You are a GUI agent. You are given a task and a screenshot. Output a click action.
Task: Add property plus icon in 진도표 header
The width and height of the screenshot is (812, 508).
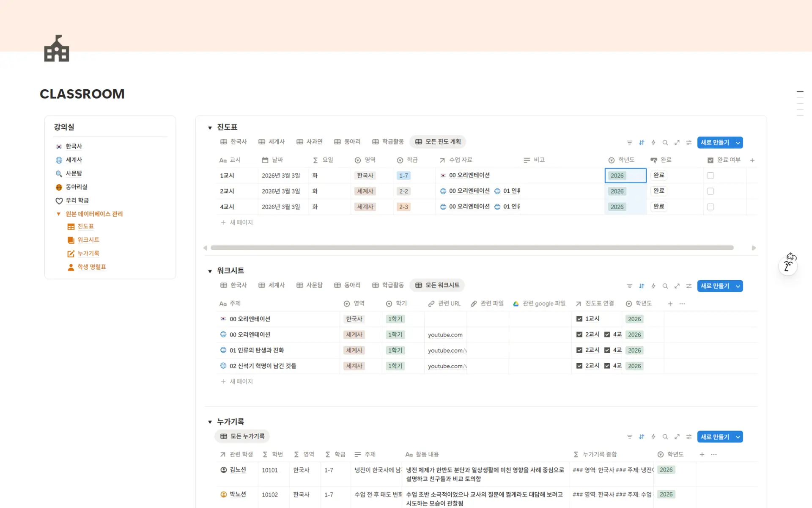tap(752, 160)
